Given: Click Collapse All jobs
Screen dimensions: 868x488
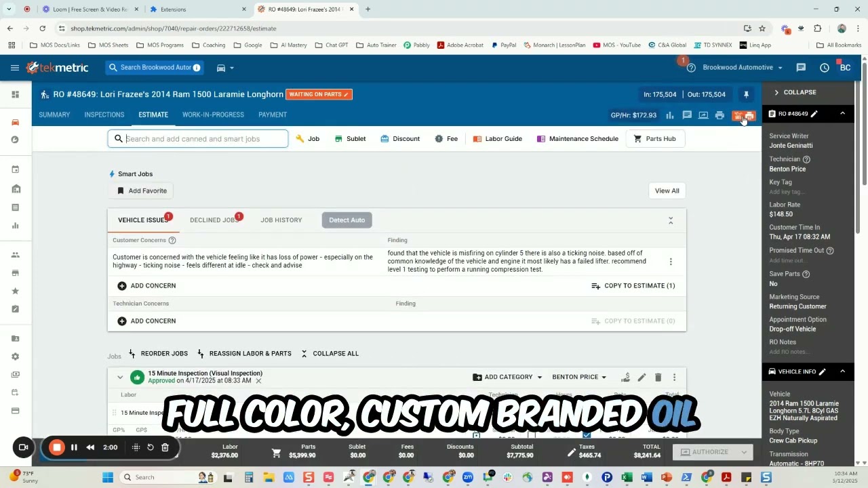Looking at the screenshot, I should 330,354.
